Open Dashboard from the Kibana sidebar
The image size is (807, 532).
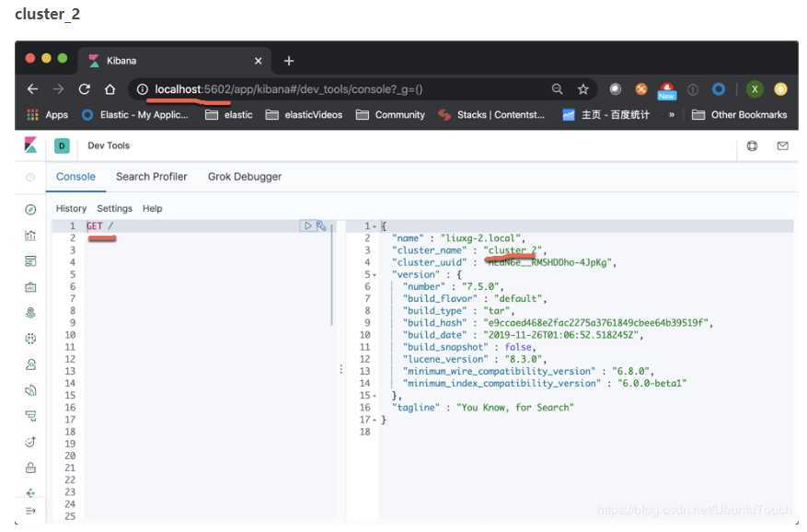click(30, 261)
